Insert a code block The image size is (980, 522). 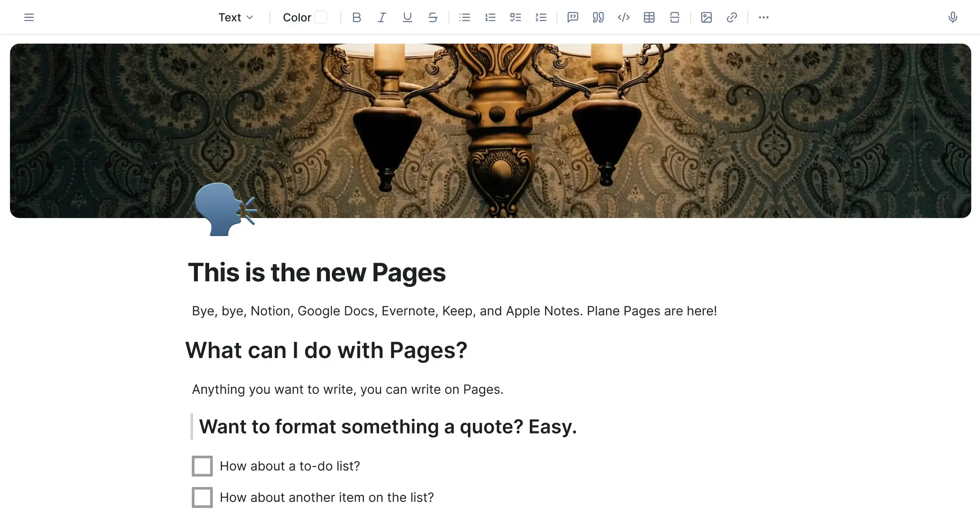click(624, 17)
